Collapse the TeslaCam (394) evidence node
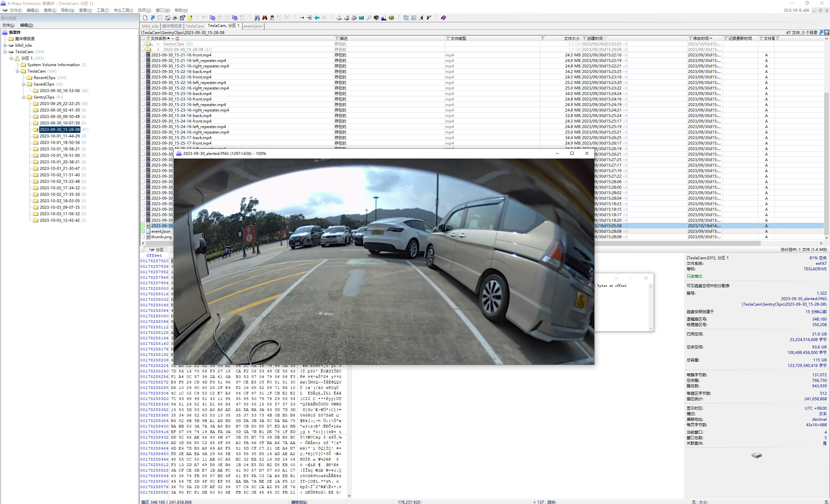This screenshot has height=504, width=830. tap(5, 52)
